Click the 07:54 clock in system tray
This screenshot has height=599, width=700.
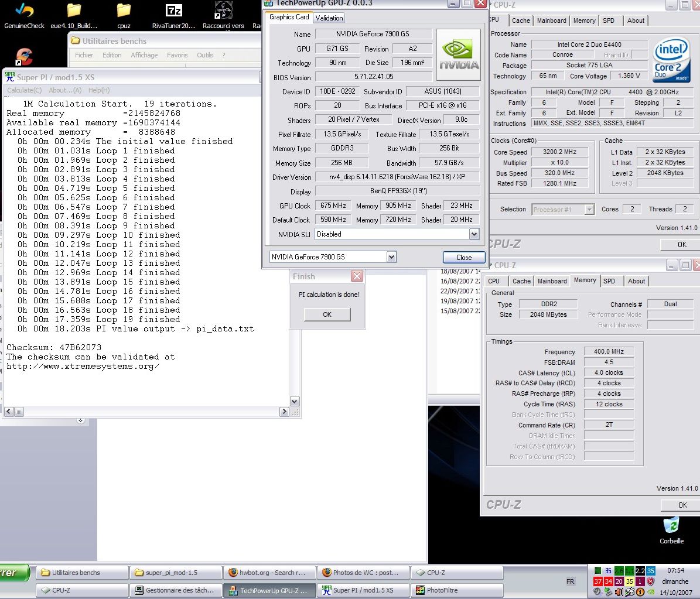[675, 570]
